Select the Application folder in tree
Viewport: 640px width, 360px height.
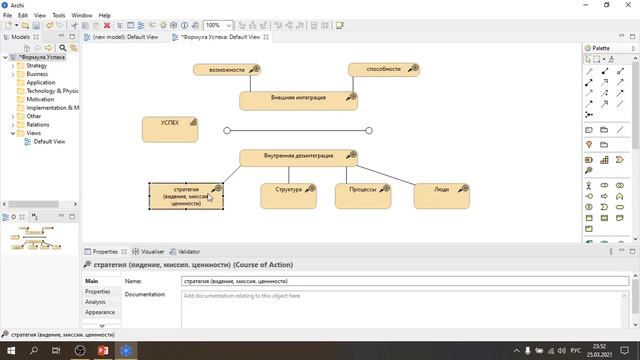(x=41, y=82)
